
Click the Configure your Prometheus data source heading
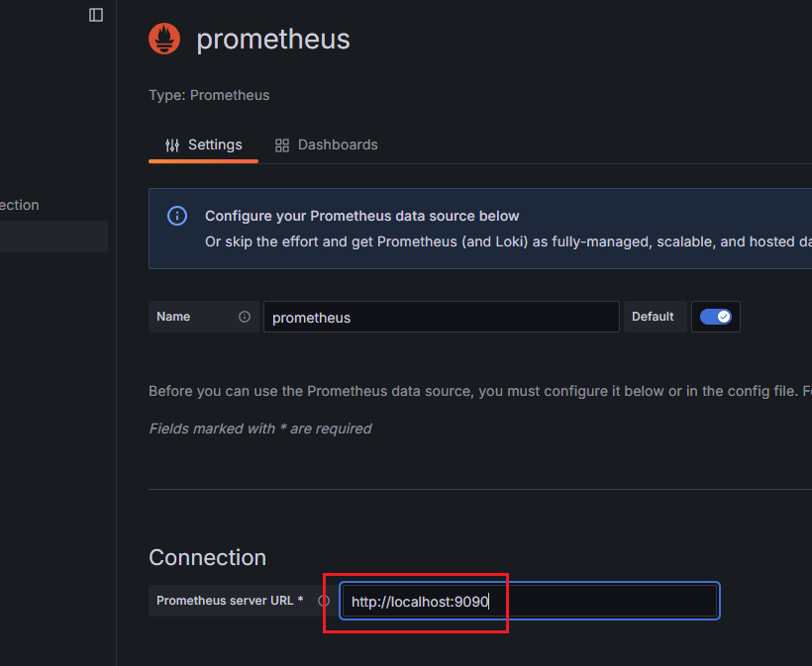pos(362,216)
